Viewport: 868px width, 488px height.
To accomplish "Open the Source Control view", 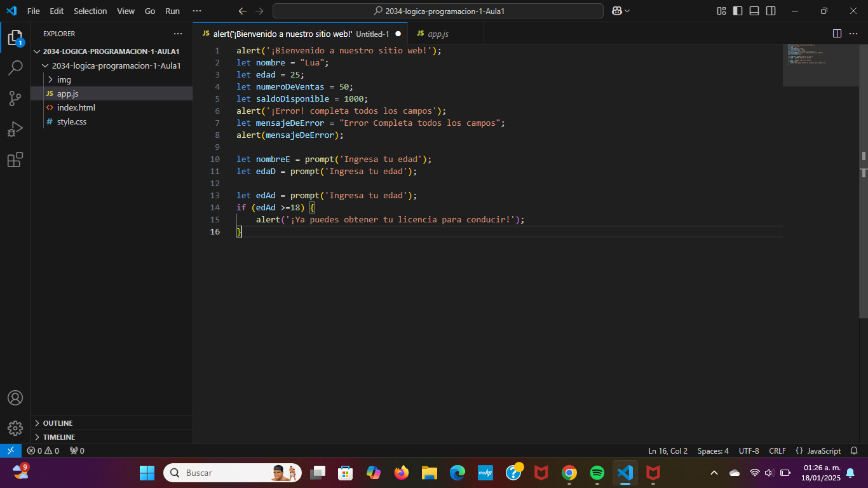I will [x=15, y=98].
